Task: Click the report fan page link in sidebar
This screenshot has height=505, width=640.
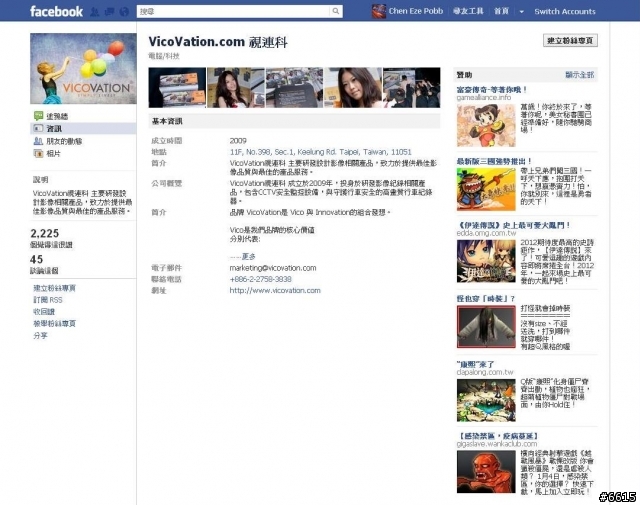Action: tap(54, 324)
